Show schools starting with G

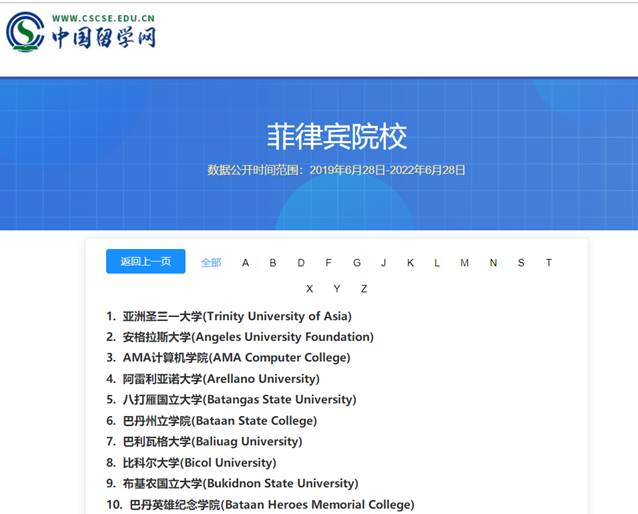[x=356, y=263]
